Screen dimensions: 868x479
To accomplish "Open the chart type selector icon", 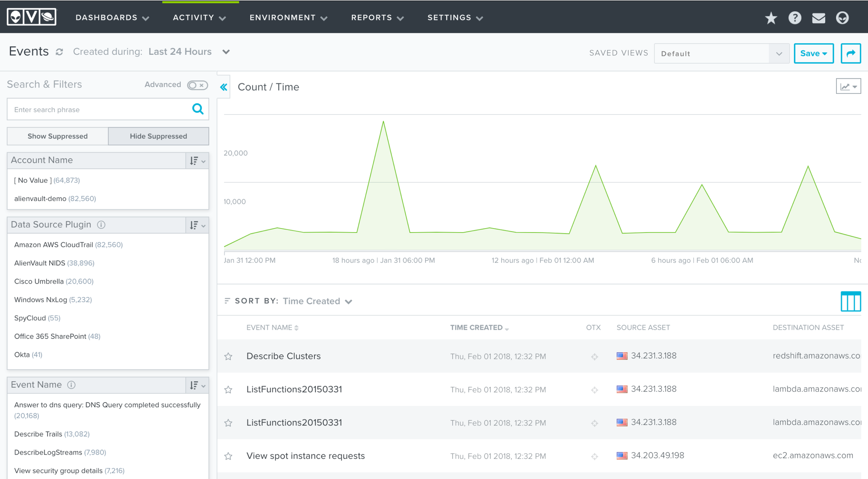I will click(848, 85).
